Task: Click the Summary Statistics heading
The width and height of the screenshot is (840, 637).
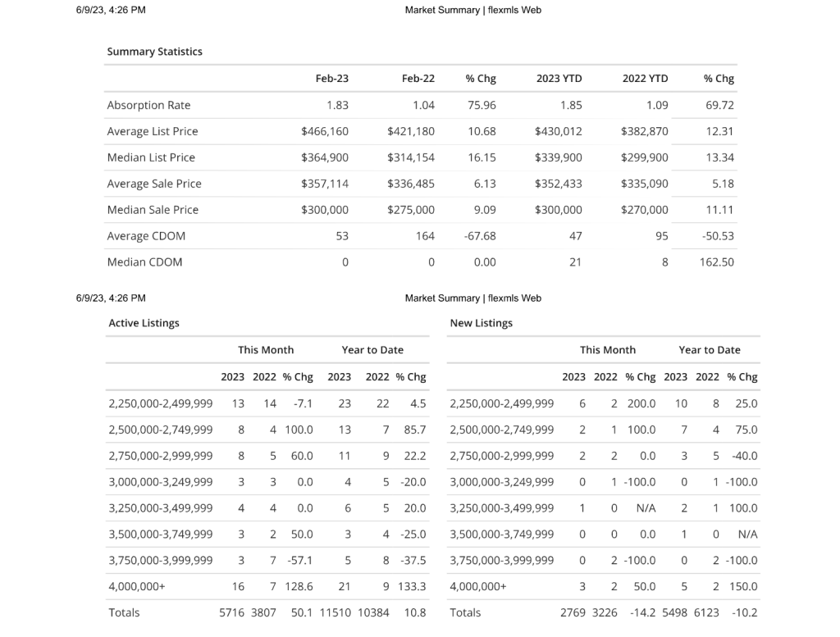Action: pyautogui.click(x=154, y=52)
